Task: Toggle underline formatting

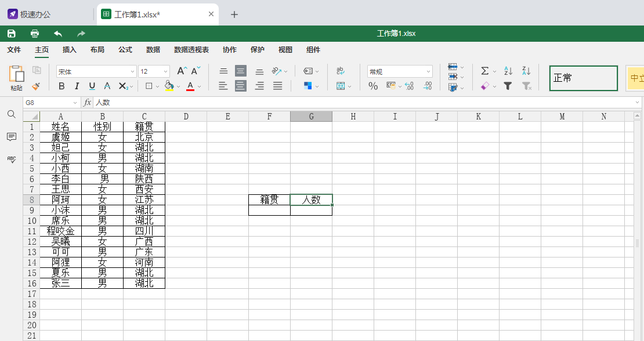Action: pos(92,86)
